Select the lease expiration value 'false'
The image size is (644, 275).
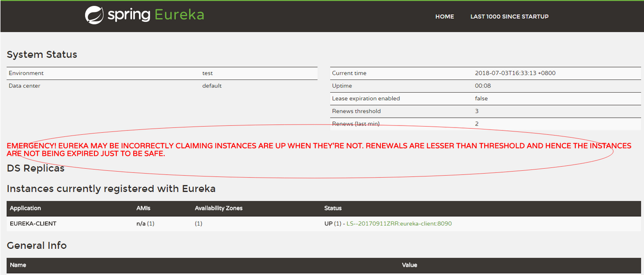pyautogui.click(x=481, y=98)
